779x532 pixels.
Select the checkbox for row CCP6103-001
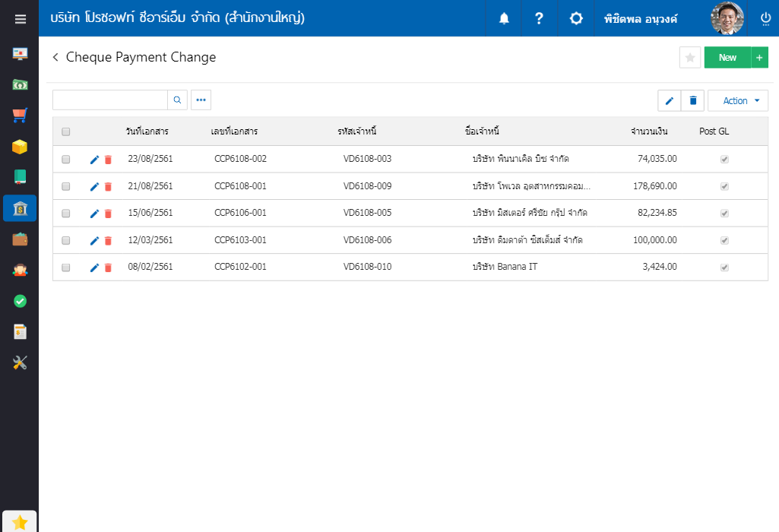point(65,240)
